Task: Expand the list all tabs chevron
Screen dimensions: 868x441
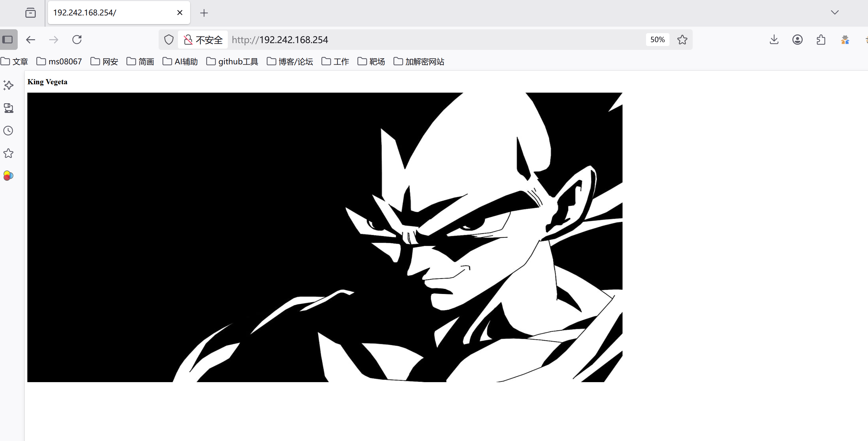Action: click(x=835, y=13)
